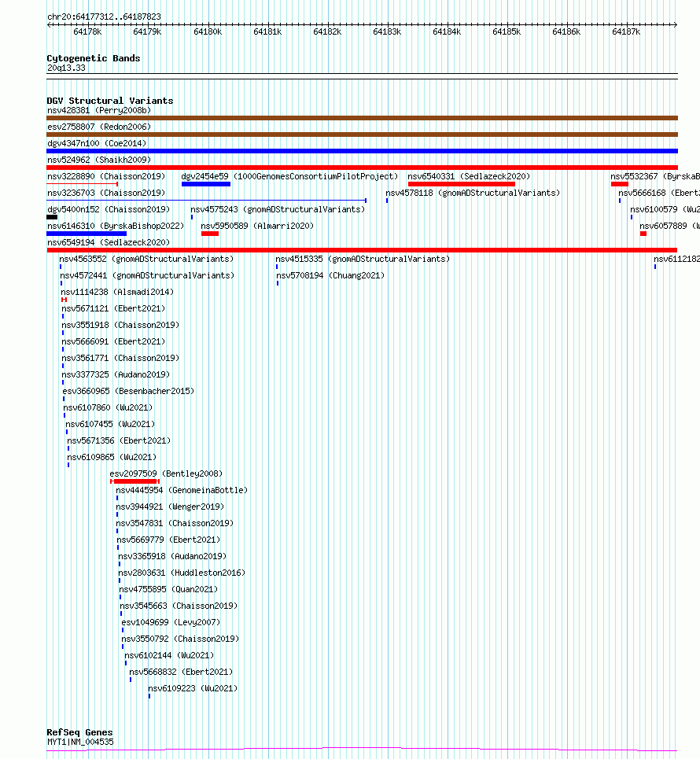
Task: Open nsv3545663 (Chaisson2019) entry
Action: pyautogui.click(x=179, y=606)
